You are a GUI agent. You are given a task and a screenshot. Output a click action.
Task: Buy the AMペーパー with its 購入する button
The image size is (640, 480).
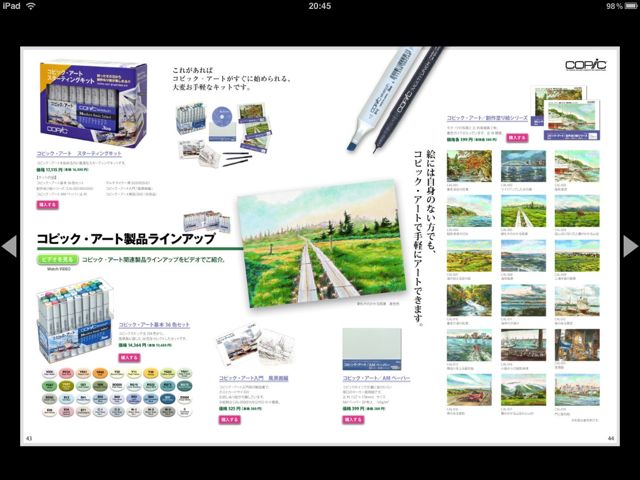pos(353,420)
